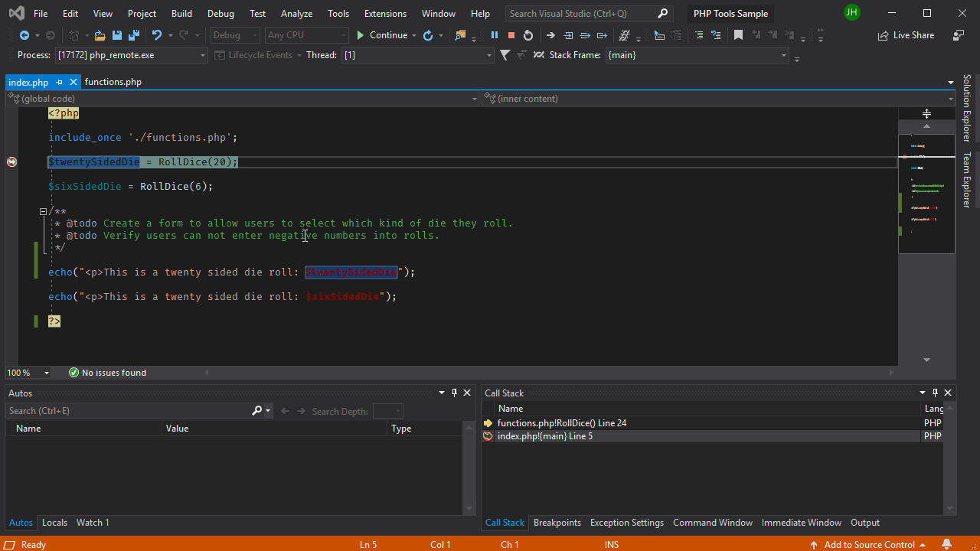This screenshot has height=551, width=980.
Task: Open the (global code) scope dropdown
Action: point(243,99)
